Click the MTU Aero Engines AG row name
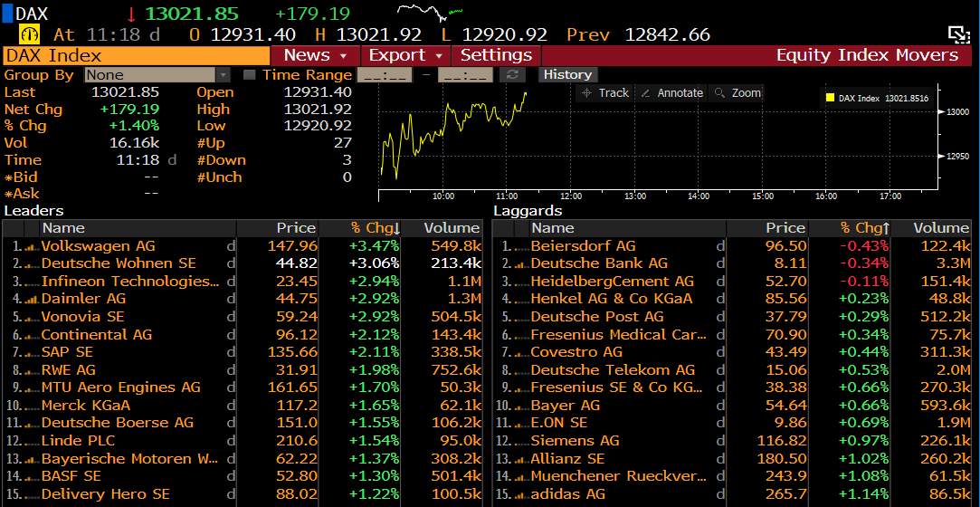This screenshot has width=980, height=507. 120,387
